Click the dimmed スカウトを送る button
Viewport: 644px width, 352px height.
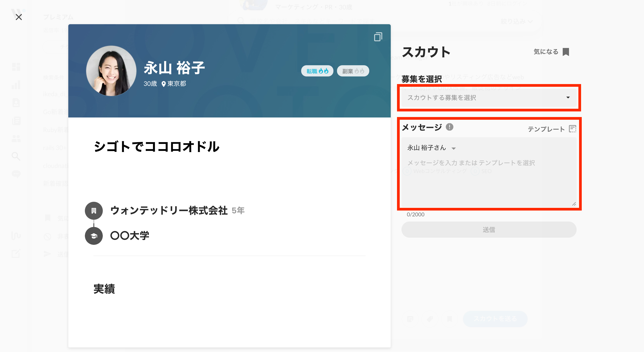pyautogui.click(x=495, y=319)
